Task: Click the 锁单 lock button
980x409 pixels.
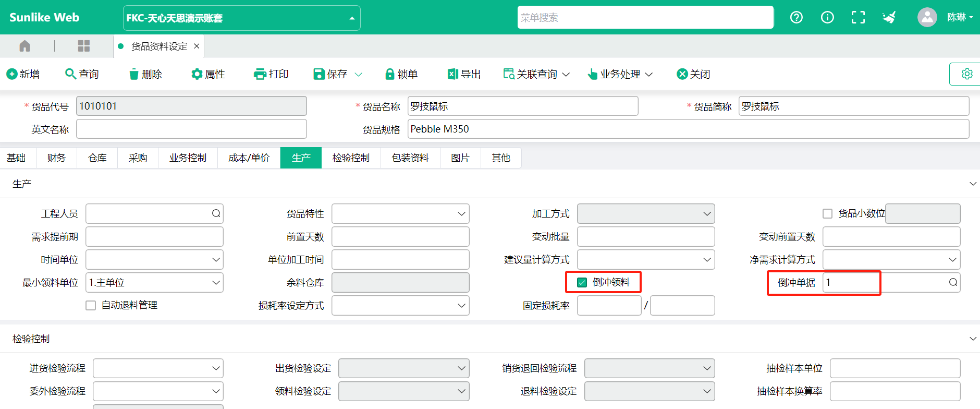Action: (x=401, y=74)
